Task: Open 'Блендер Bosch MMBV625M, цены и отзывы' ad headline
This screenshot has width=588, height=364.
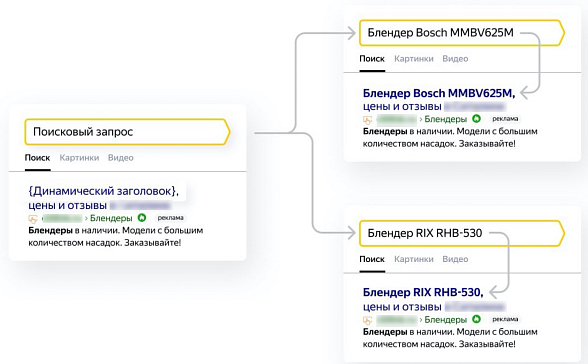Action: click(x=439, y=100)
